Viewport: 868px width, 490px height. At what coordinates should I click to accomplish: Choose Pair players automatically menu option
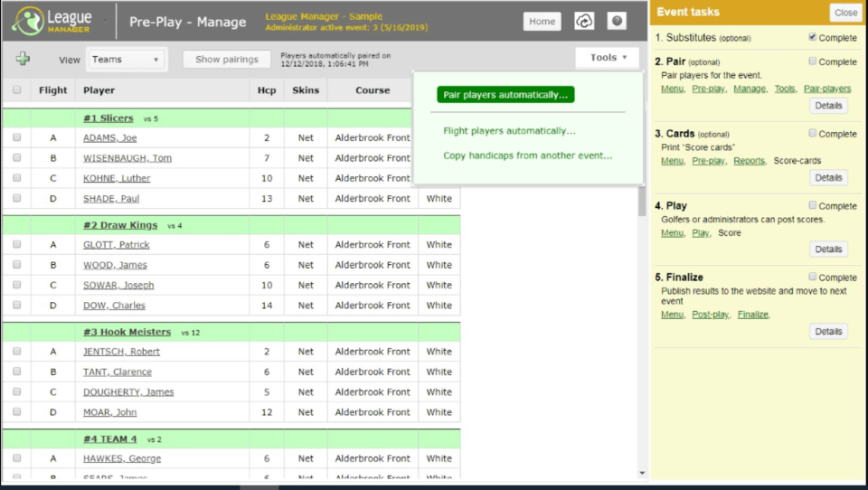[505, 95]
